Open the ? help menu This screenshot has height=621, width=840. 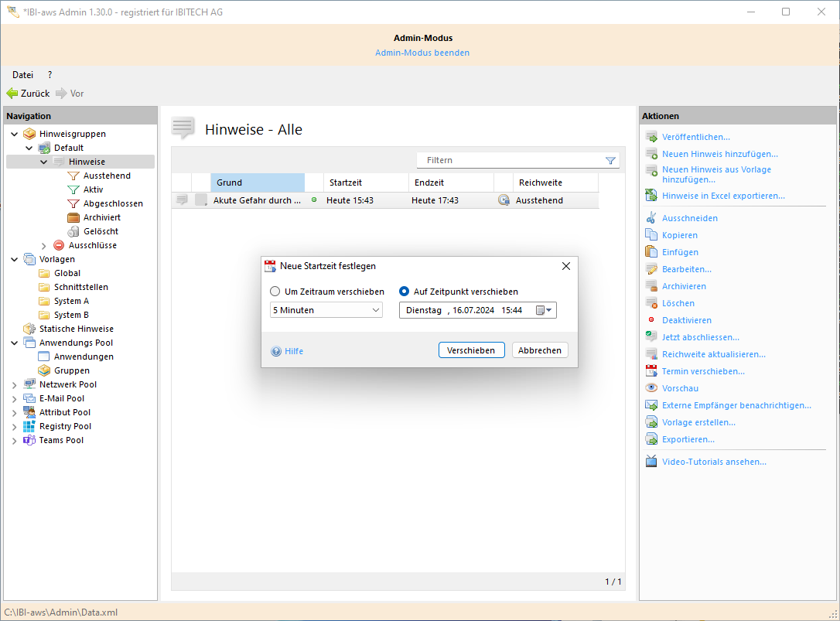click(x=50, y=75)
